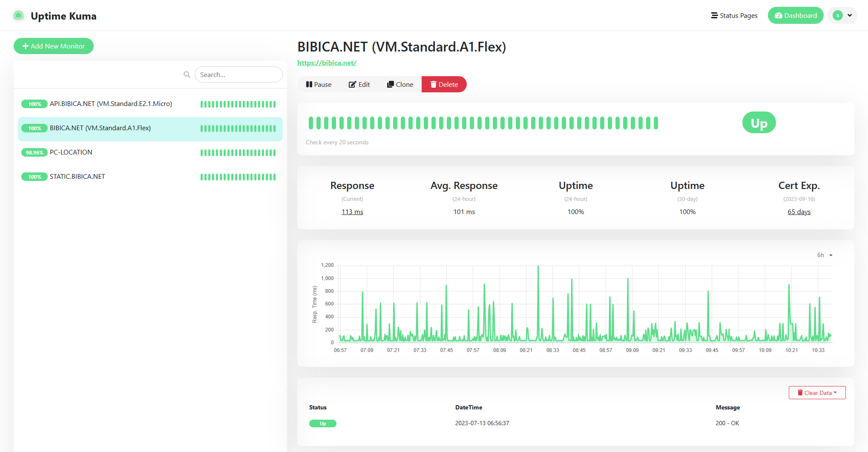Open the 6h time range dropdown
868x452 pixels.
pos(824,255)
